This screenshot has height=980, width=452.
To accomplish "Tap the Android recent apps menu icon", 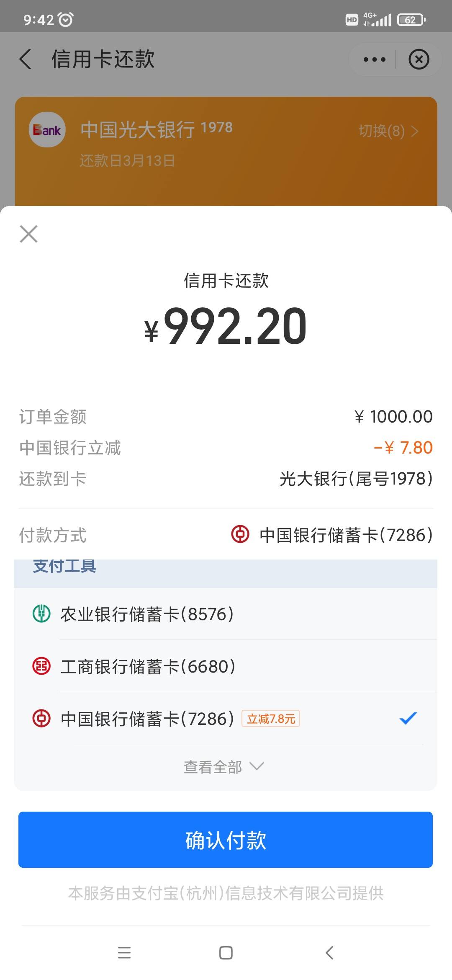I will pyautogui.click(x=124, y=953).
